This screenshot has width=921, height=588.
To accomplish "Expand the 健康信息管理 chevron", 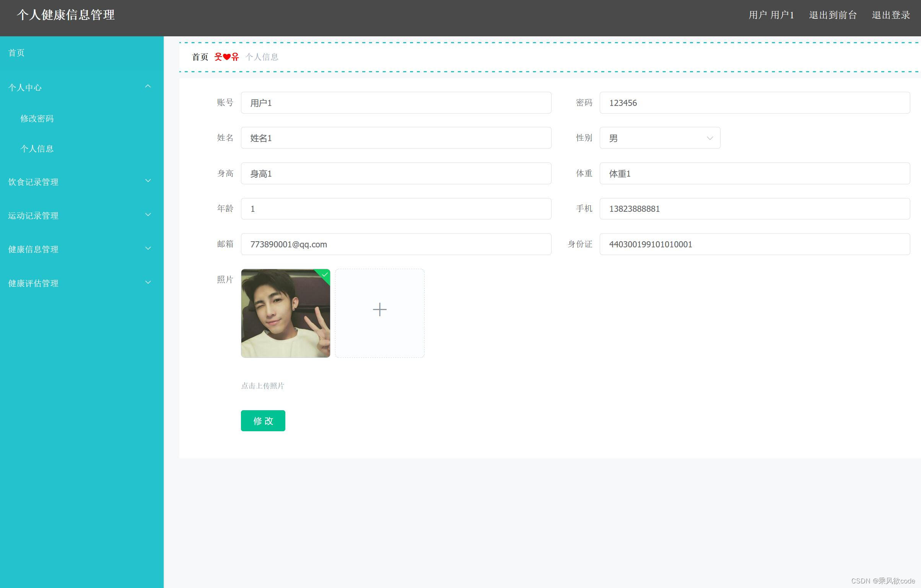I will tap(148, 249).
